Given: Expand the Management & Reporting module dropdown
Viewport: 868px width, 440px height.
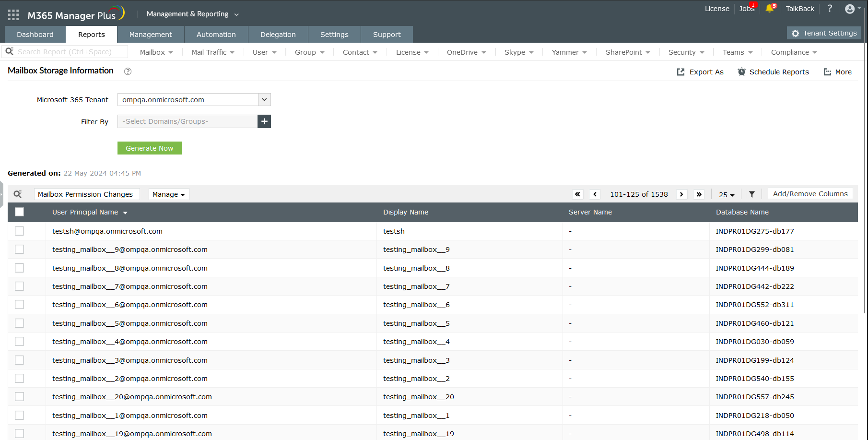Looking at the screenshot, I should point(192,14).
